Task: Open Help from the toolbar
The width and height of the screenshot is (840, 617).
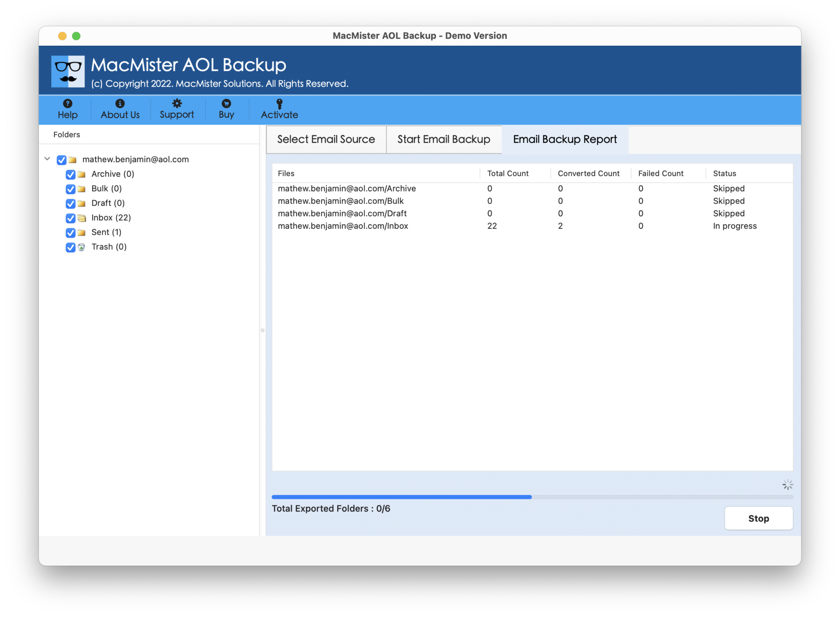Action: click(67, 109)
